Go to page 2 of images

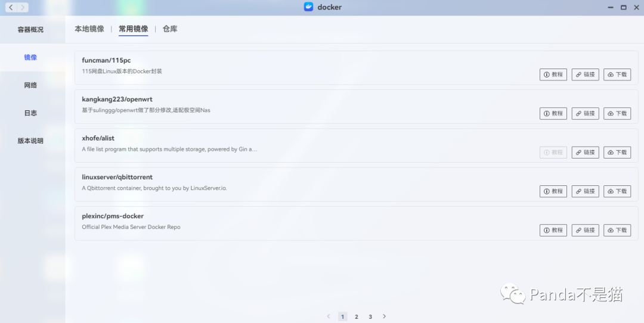[357, 316]
